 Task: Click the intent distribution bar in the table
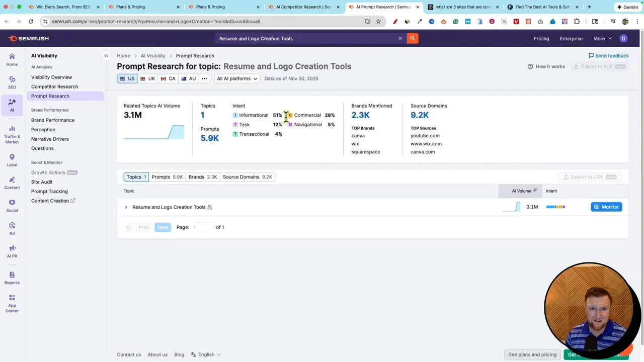[555, 207]
